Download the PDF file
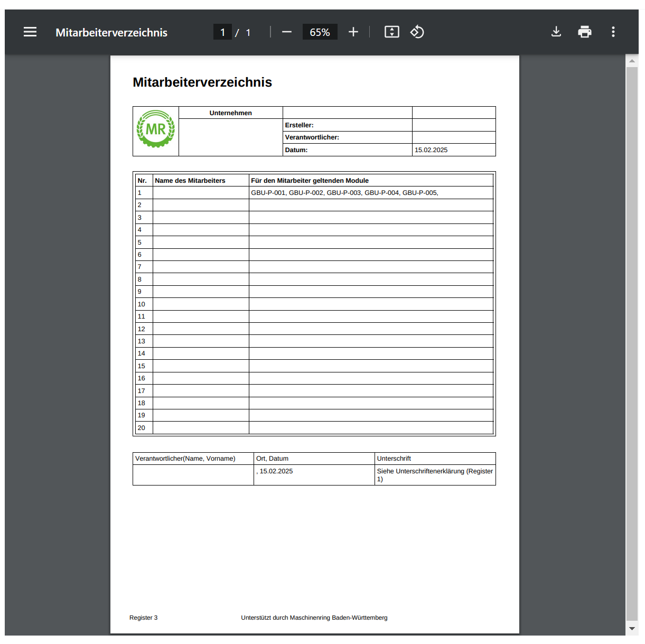 (556, 32)
